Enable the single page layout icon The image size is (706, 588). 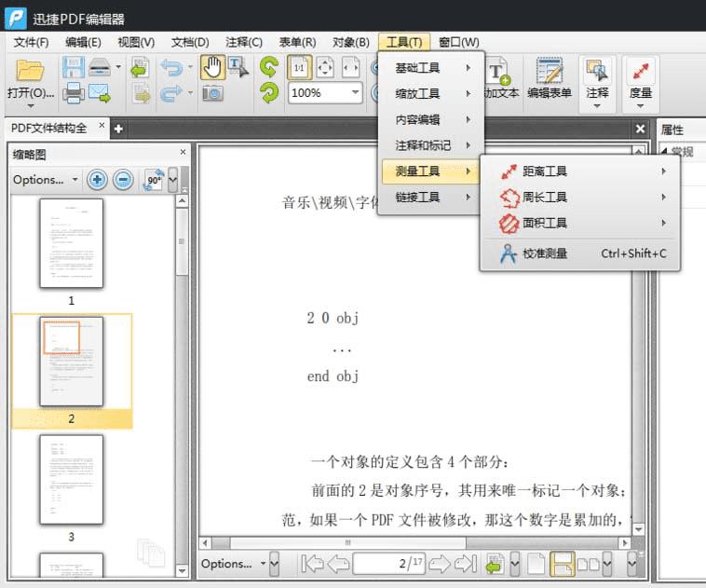536,564
